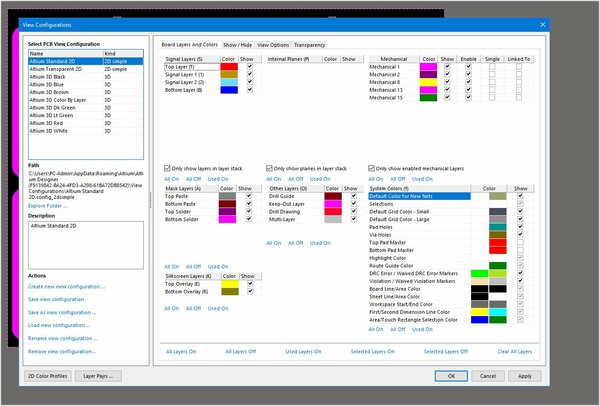Open Top Paste gray color swatch
This screenshot has height=406, width=600.
coord(227,196)
